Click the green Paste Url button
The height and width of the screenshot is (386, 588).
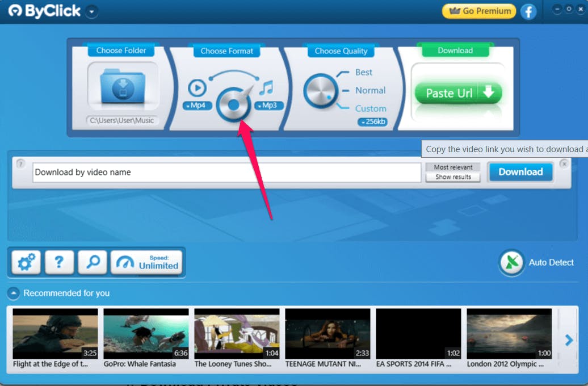[x=458, y=93]
